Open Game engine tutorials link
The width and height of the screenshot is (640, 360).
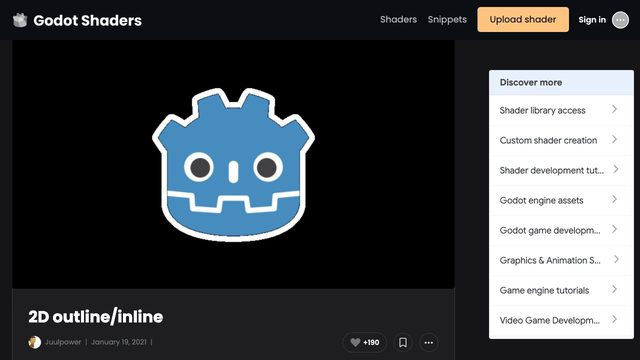tap(544, 291)
